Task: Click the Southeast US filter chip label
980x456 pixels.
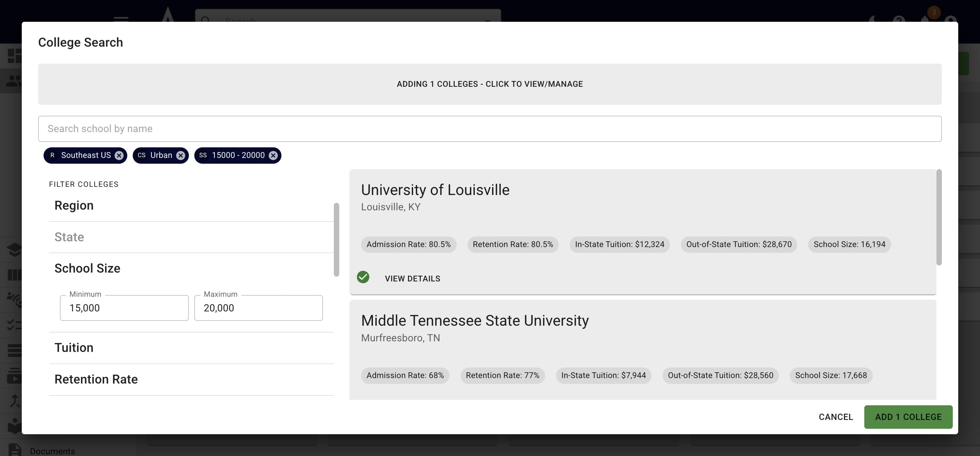Action: tap(86, 155)
